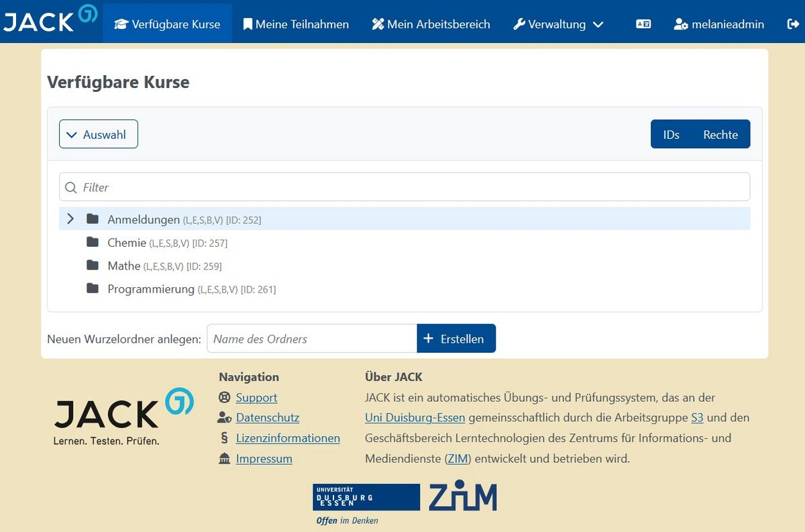
Task: Click the ZIM logo in the footer
Action: click(463, 496)
